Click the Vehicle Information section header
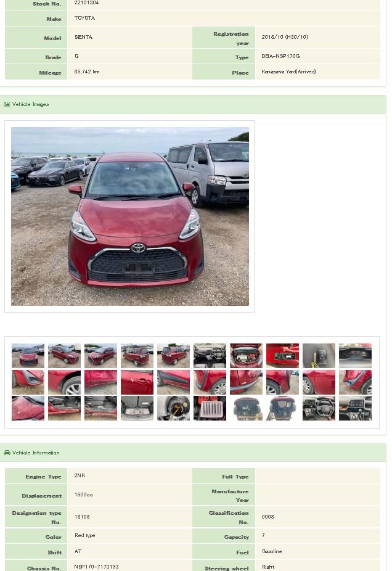This screenshot has height=571, width=392. pos(193,453)
